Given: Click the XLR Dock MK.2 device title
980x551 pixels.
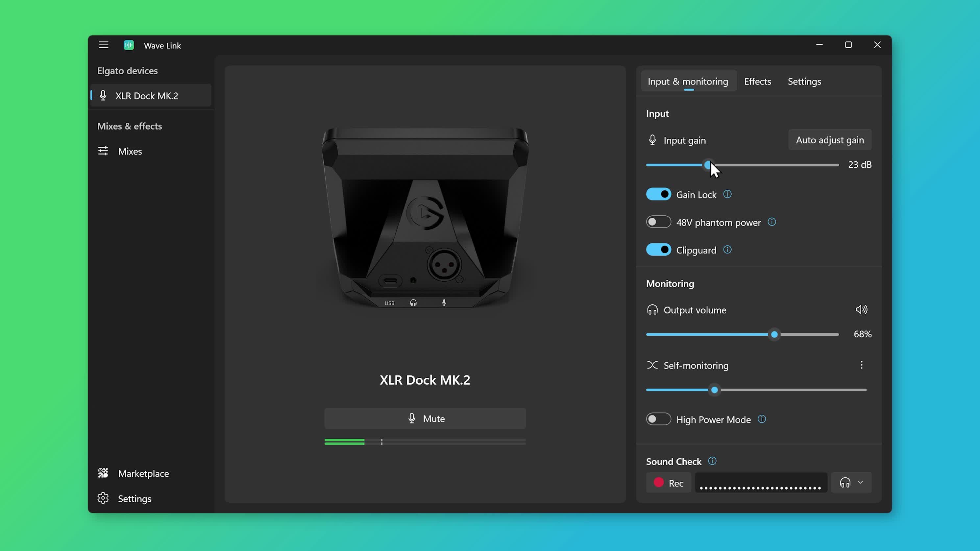Looking at the screenshot, I should 425,380.
